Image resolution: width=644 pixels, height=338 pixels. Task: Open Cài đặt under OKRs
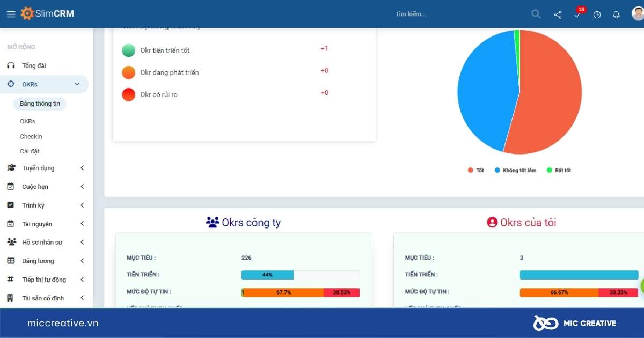coord(30,151)
